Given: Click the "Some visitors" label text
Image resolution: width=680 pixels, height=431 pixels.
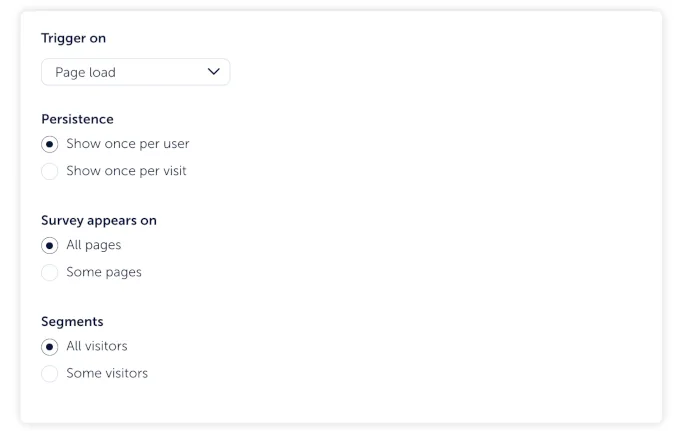Looking at the screenshot, I should 107,374.
